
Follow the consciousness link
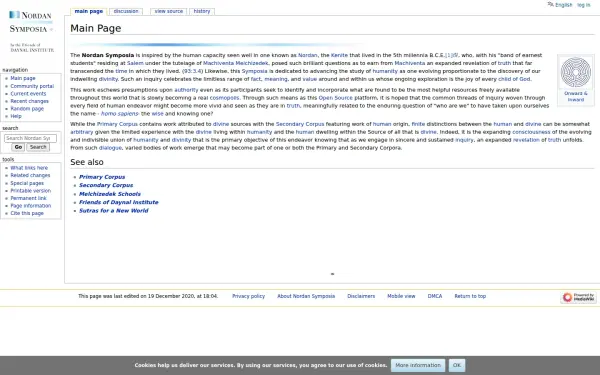point(531,132)
